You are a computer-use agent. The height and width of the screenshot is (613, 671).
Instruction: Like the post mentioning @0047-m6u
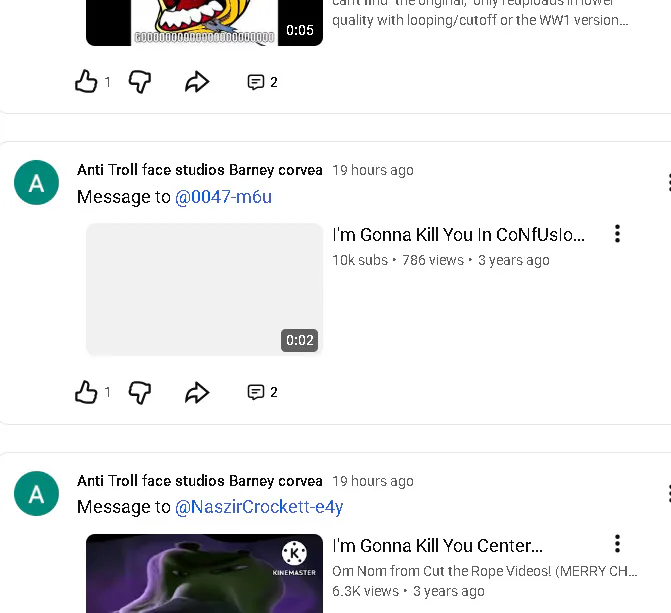point(87,392)
